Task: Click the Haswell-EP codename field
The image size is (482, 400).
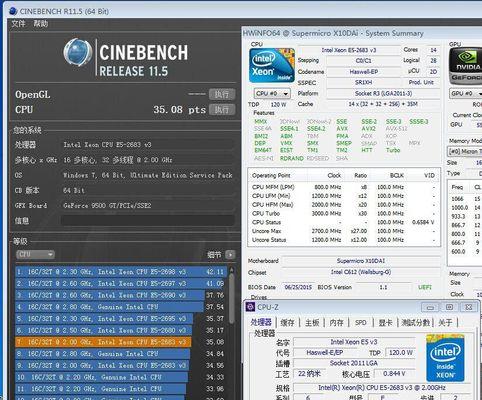Action: tap(363, 72)
